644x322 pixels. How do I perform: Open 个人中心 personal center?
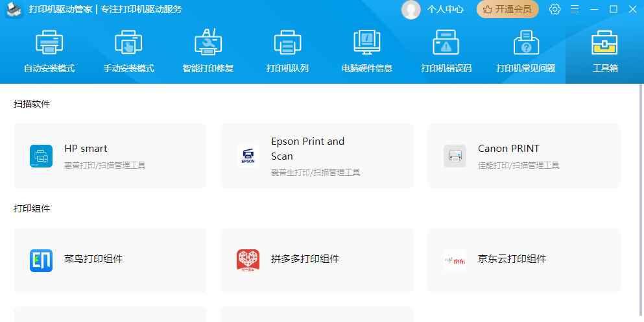pyautogui.click(x=445, y=9)
